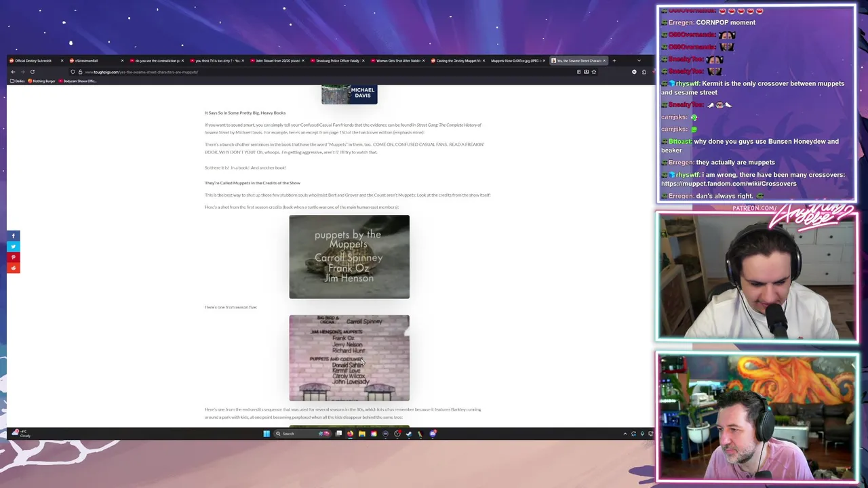Open the OBS Studio taskbar icon
868x488 pixels.
coord(397,434)
